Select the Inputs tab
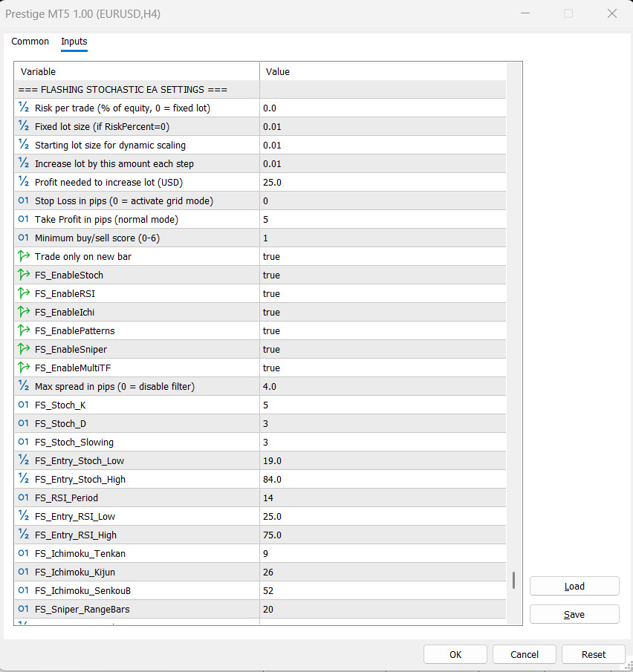The image size is (633, 672). 74,42
